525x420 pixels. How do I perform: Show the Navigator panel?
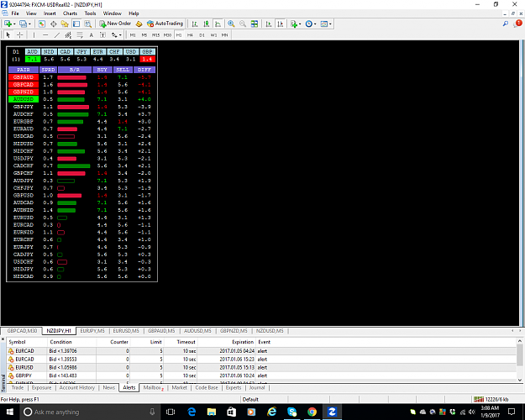point(65,24)
